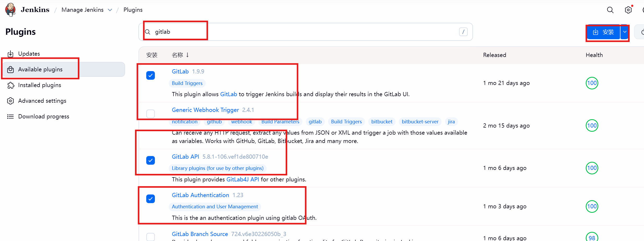The height and width of the screenshot is (241, 644).
Task: Open the settings gear in header
Action: pos(628,10)
